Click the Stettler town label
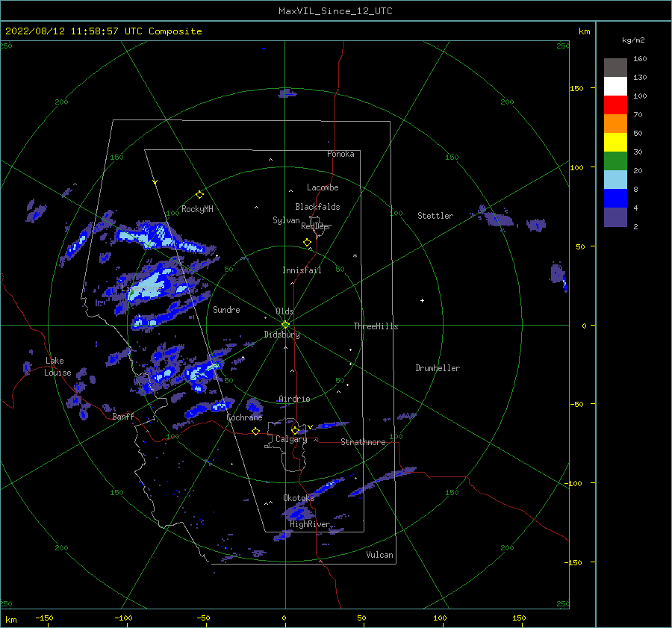This screenshot has width=672, height=628. 435,216
